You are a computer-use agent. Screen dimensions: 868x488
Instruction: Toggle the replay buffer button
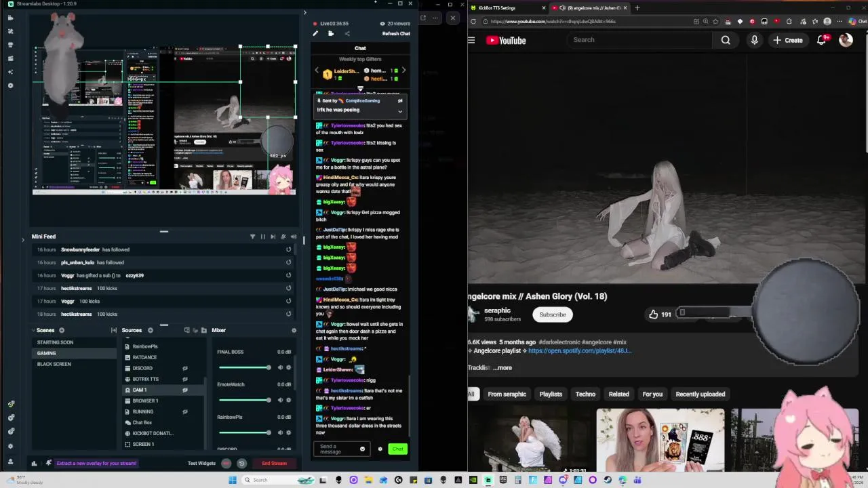[x=241, y=464]
